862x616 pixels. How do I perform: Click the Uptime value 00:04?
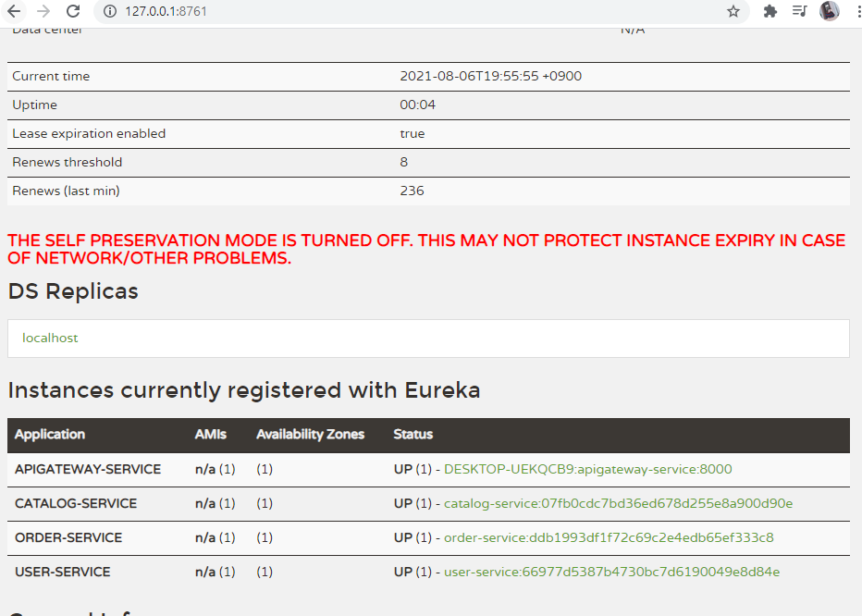417,105
